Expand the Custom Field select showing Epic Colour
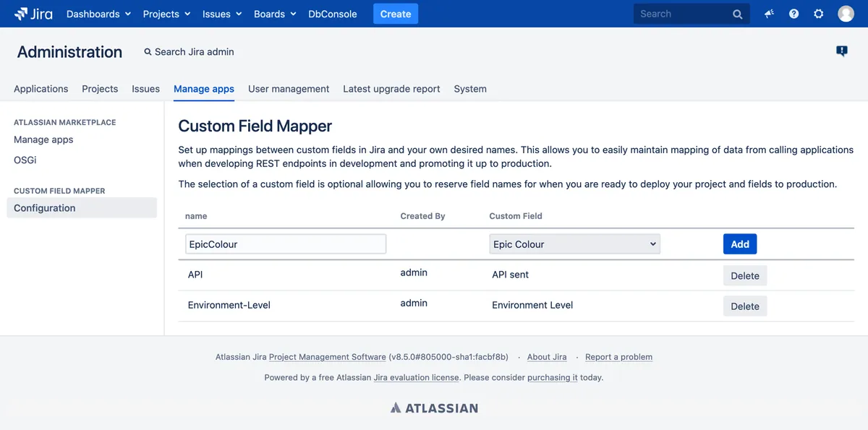Viewport: 868px width, 430px height. (574, 244)
